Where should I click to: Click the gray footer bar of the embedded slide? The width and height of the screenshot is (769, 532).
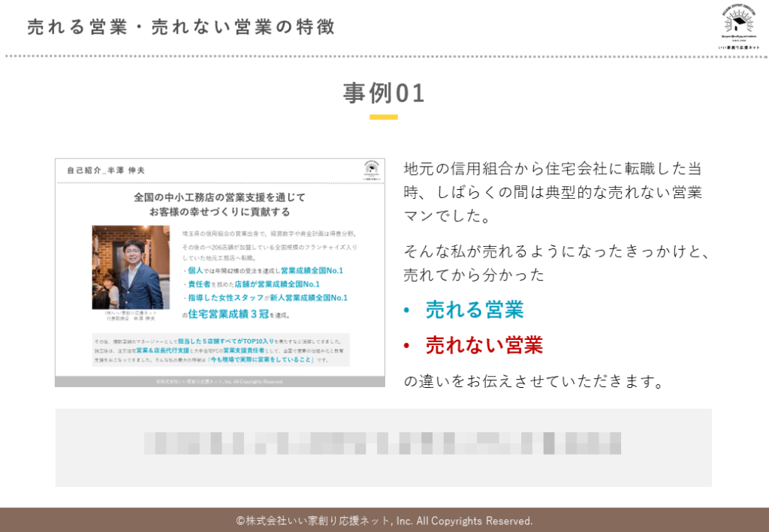[x=220, y=381]
